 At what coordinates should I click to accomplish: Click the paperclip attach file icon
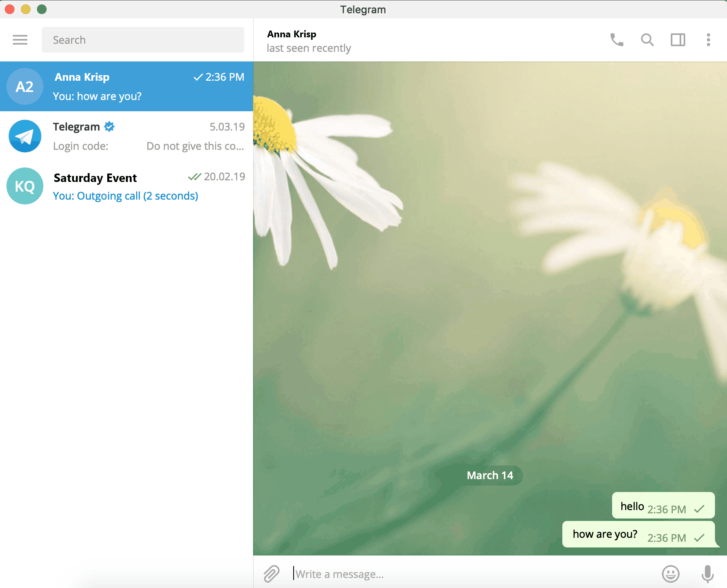click(272, 574)
